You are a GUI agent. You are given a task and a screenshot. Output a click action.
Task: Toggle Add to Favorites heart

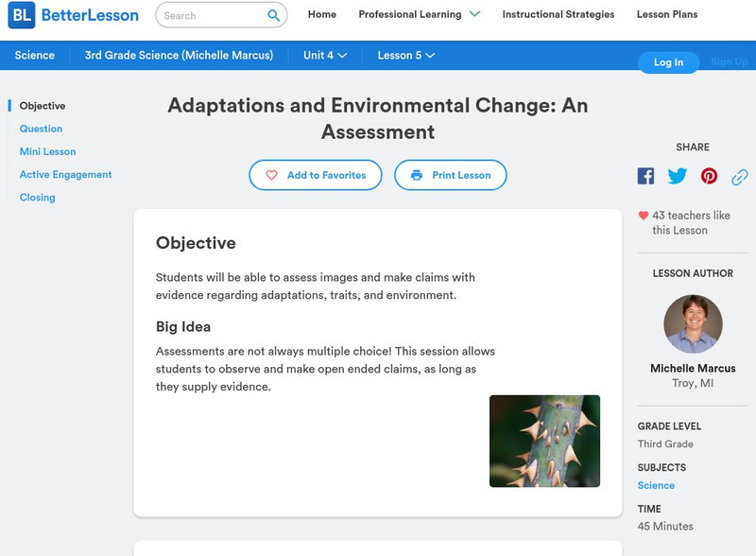(271, 175)
